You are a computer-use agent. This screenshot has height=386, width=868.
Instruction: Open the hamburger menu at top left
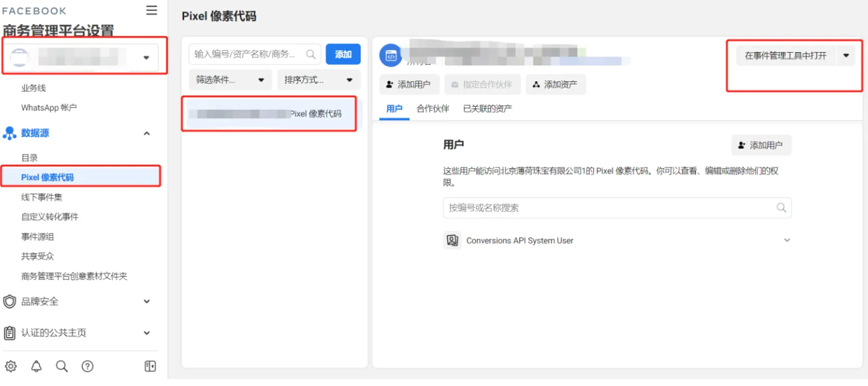click(150, 10)
